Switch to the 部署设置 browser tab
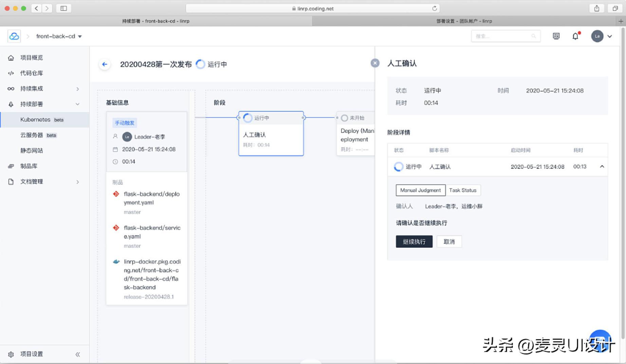 pyautogui.click(x=463, y=21)
